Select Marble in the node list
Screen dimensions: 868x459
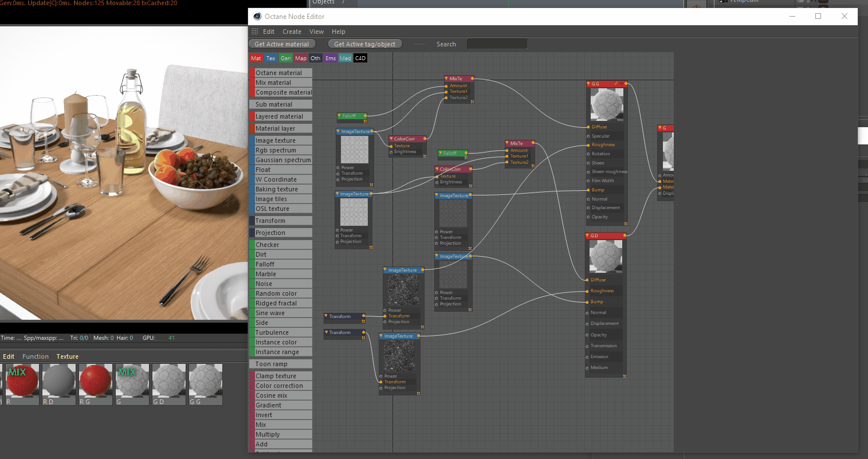[x=281, y=274]
